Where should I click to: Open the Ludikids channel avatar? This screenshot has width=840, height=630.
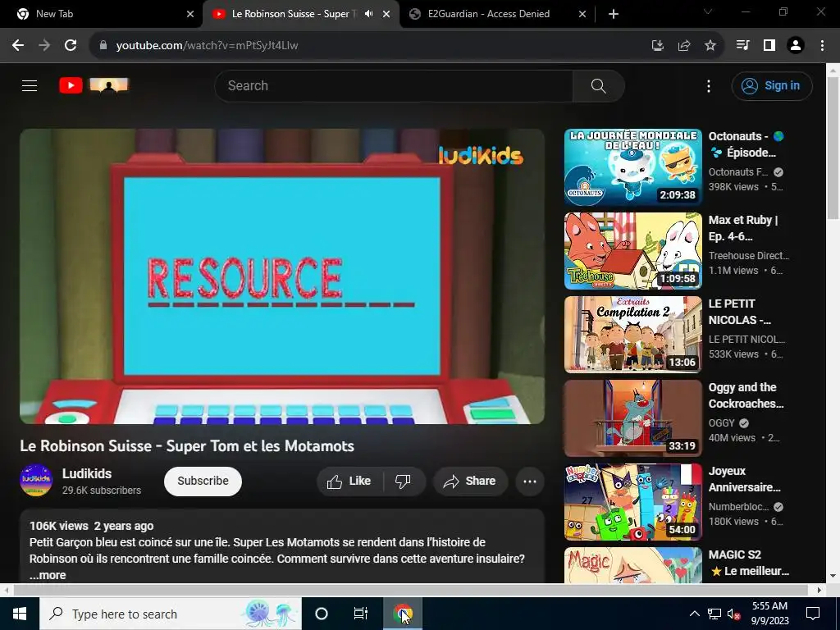36,481
